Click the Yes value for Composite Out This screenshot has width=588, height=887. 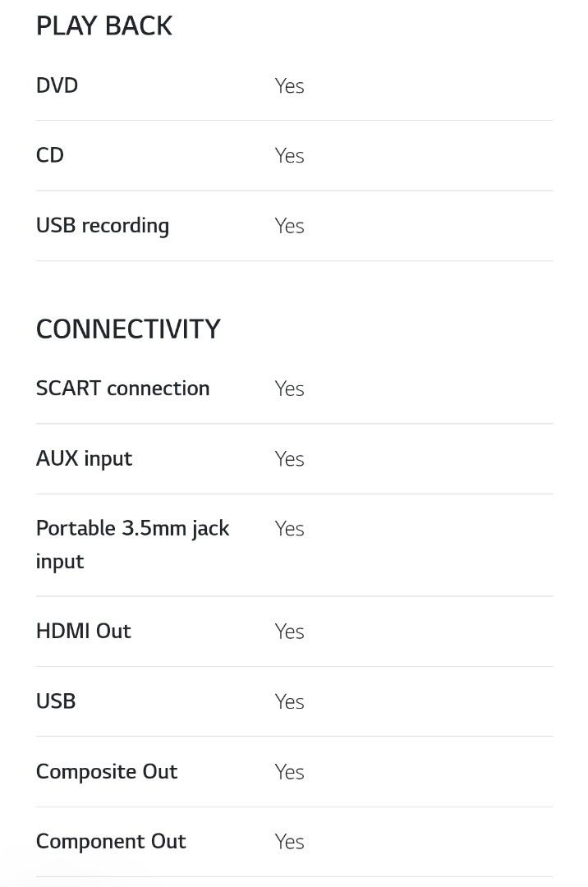289,772
